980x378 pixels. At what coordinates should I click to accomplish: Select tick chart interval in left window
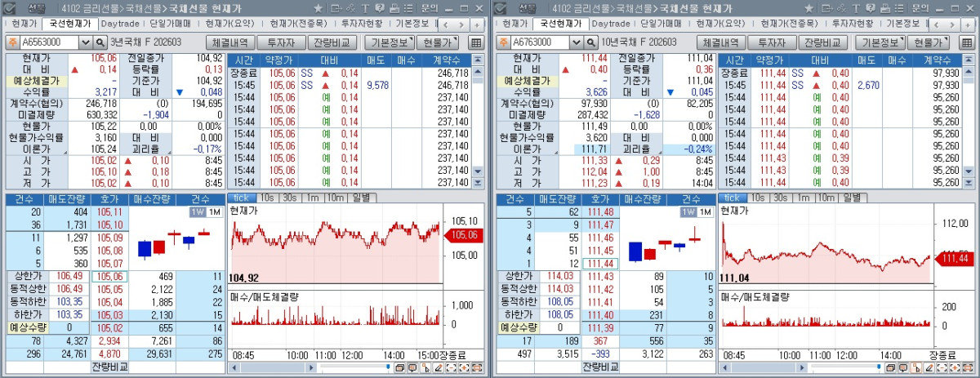point(242,198)
